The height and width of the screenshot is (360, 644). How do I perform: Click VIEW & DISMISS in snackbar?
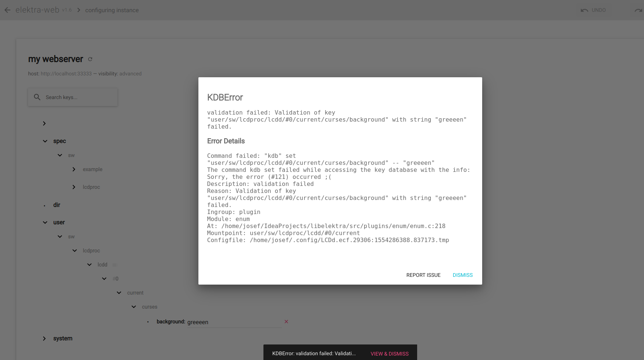click(x=389, y=354)
